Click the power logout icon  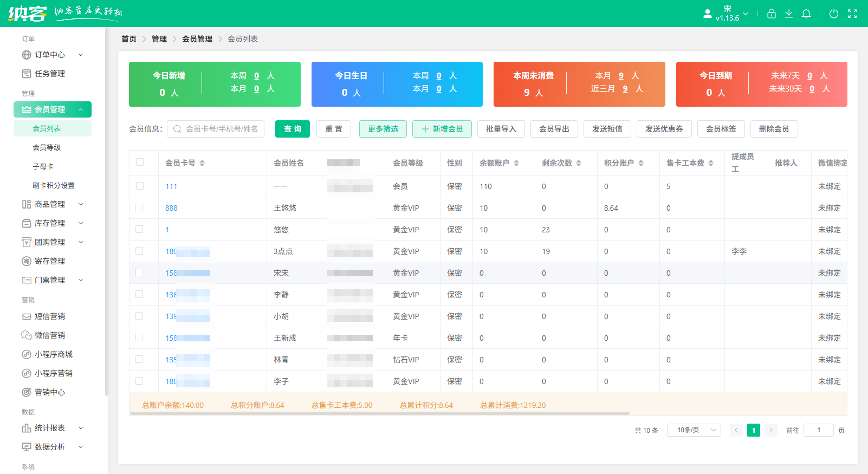click(x=834, y=14)
